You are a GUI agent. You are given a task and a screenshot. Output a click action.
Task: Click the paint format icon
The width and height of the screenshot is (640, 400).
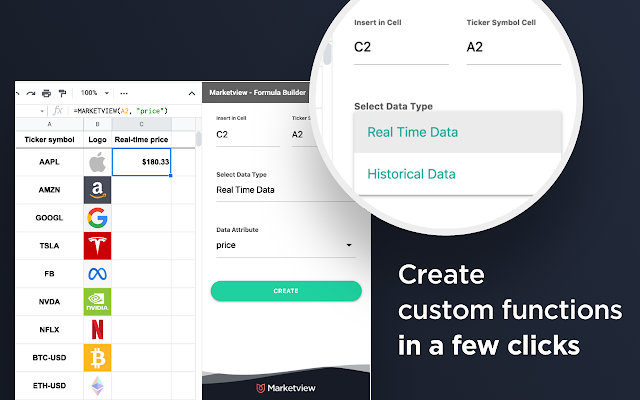coord(62,92)
